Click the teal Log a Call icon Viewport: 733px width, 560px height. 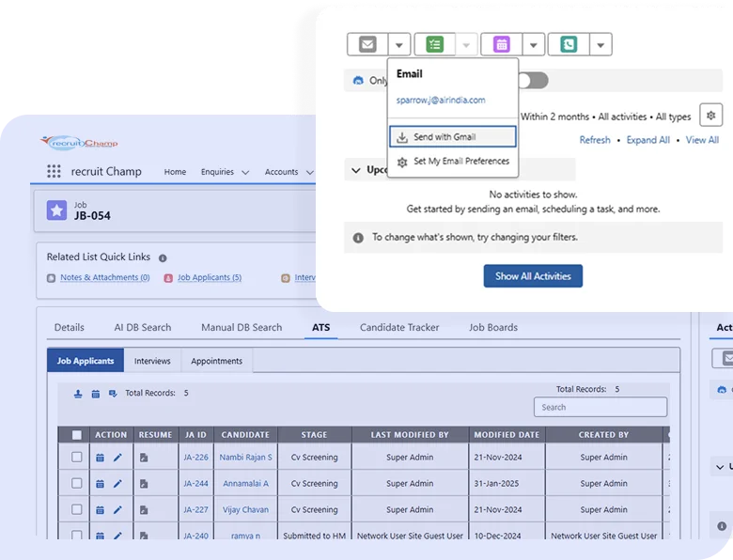[x=569, y=44]
